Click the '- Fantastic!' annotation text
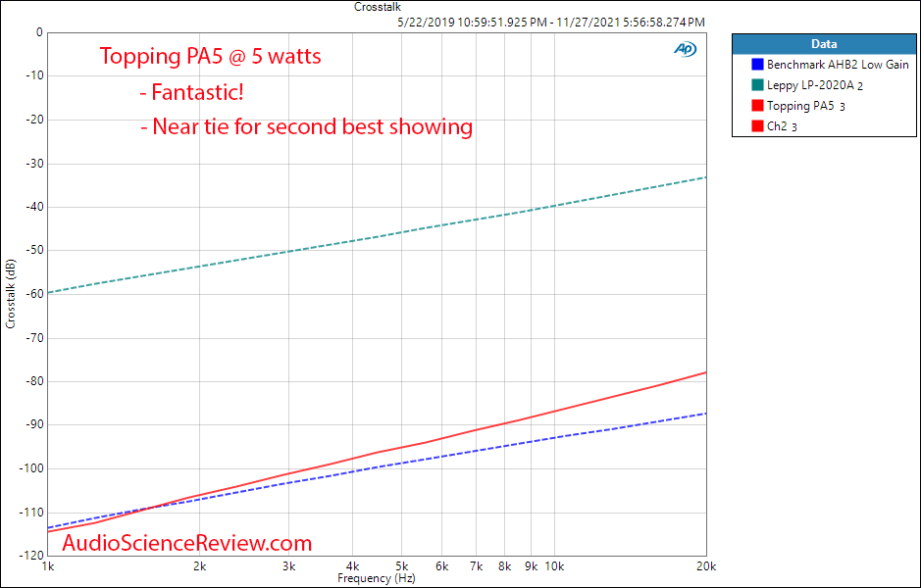The image size is (921, 588). [x=191, y=92]
